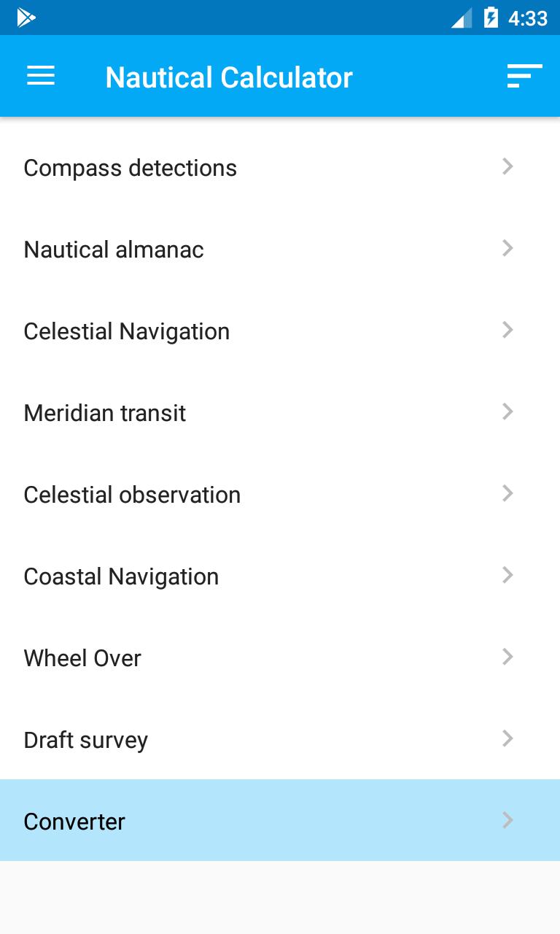Open the Celestial observation menu item

280,495
